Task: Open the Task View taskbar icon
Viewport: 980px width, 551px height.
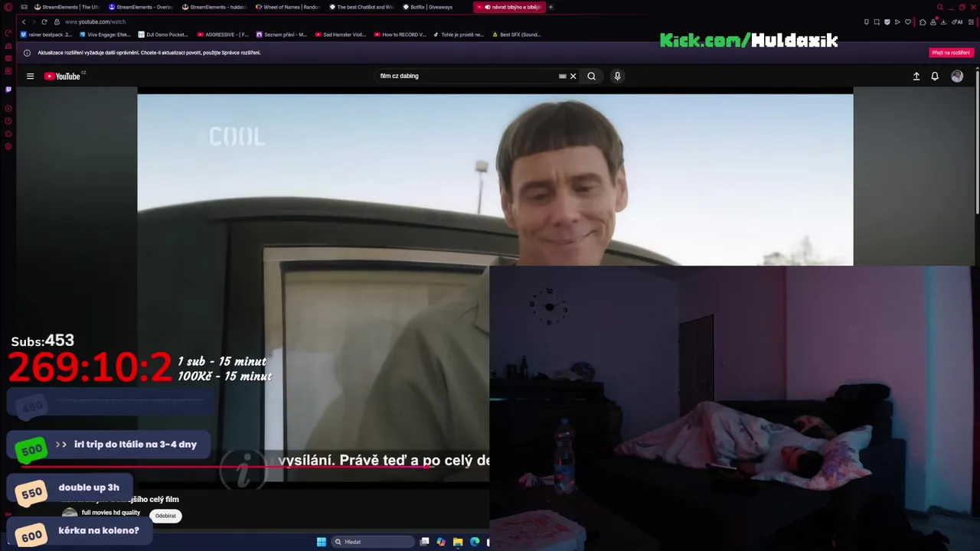Action: (x=424, y=542)
